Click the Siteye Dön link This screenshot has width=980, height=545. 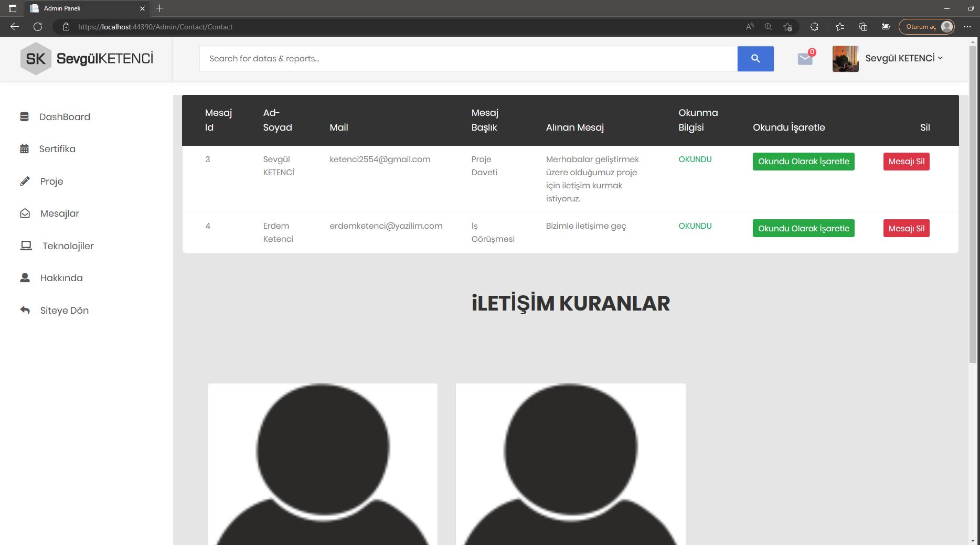point(65,311)
